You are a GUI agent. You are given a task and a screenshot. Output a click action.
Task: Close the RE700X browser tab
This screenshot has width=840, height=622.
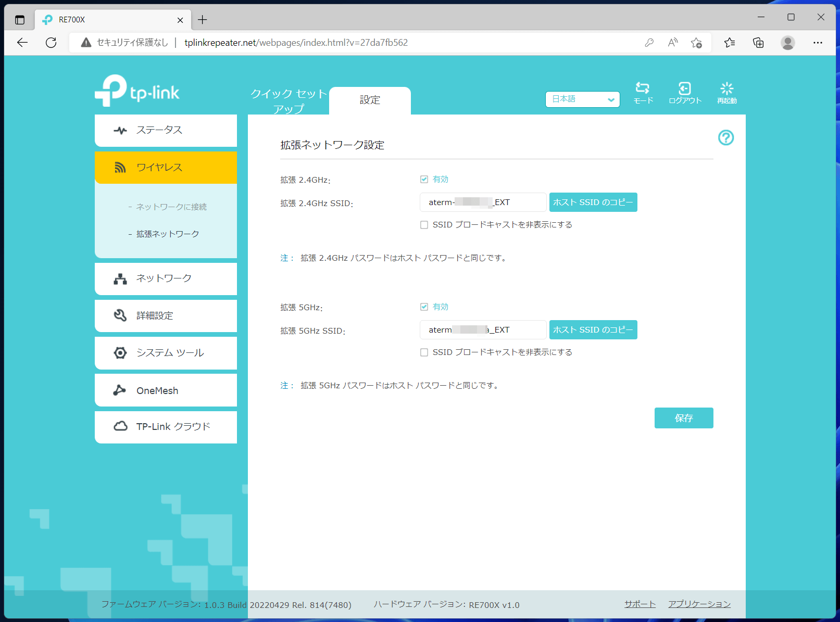pyautogui.click(x=180, y=20)
